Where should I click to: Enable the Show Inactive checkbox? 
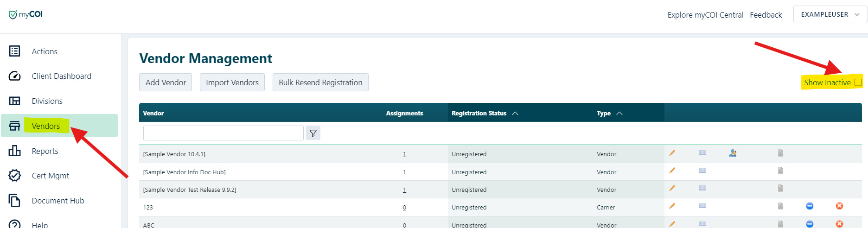[x=858, y=82]
